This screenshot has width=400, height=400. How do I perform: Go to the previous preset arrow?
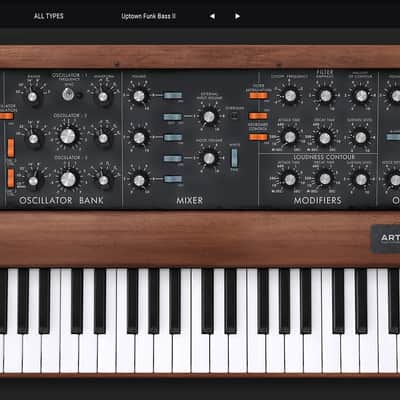212,16
